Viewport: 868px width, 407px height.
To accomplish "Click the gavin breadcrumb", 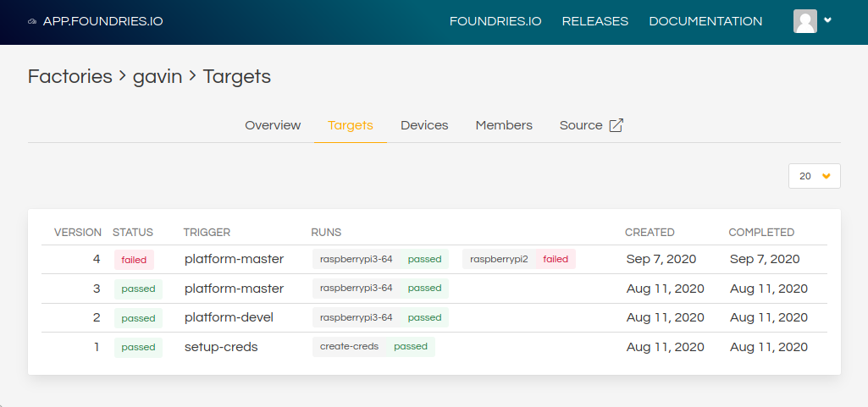I will coord(158,76).
